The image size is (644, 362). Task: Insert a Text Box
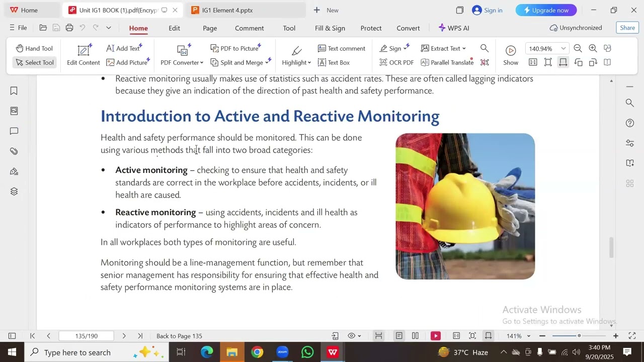click(334, 62)
